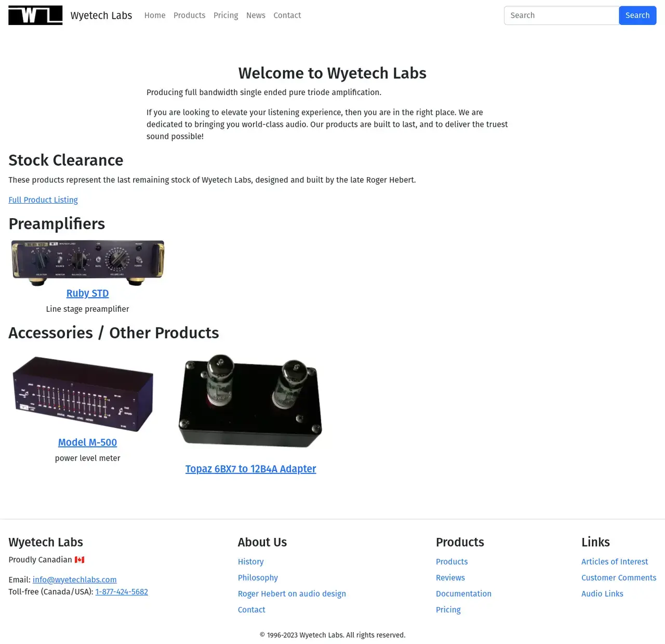Open the Topaz adapter product image
This screenshot has height=644, width=665.
click(x=250, y=401)
